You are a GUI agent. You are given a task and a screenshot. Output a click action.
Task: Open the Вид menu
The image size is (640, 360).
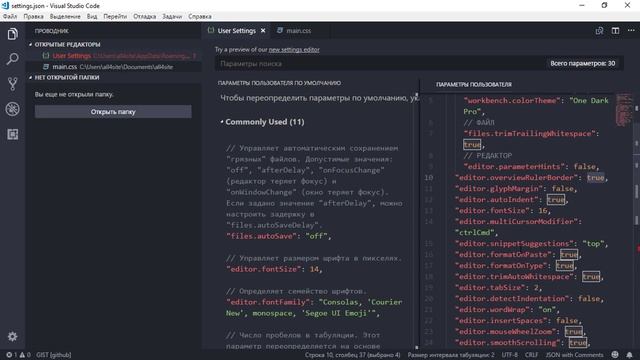[92, 16]
